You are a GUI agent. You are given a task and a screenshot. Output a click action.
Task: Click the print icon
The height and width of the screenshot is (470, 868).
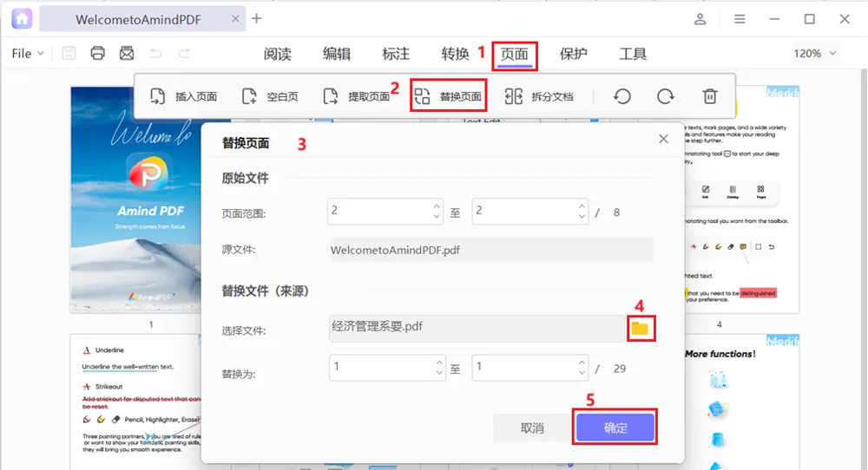click(97, 53)
